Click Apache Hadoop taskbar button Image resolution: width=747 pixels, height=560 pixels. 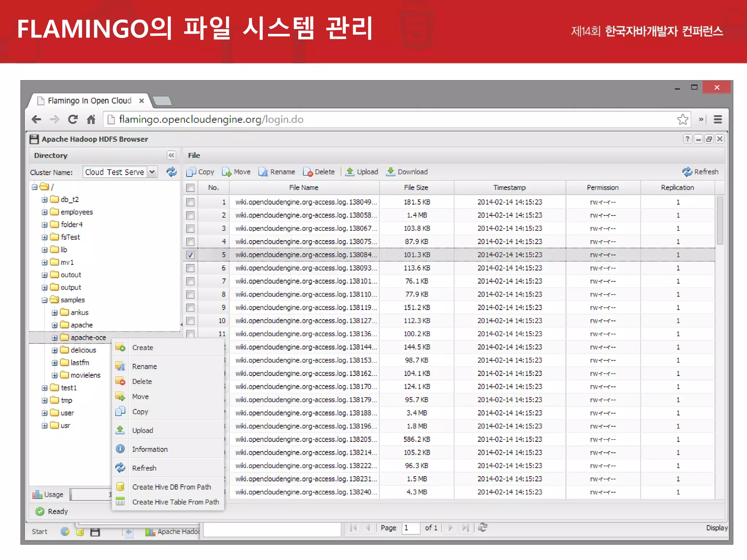(173, 532)
